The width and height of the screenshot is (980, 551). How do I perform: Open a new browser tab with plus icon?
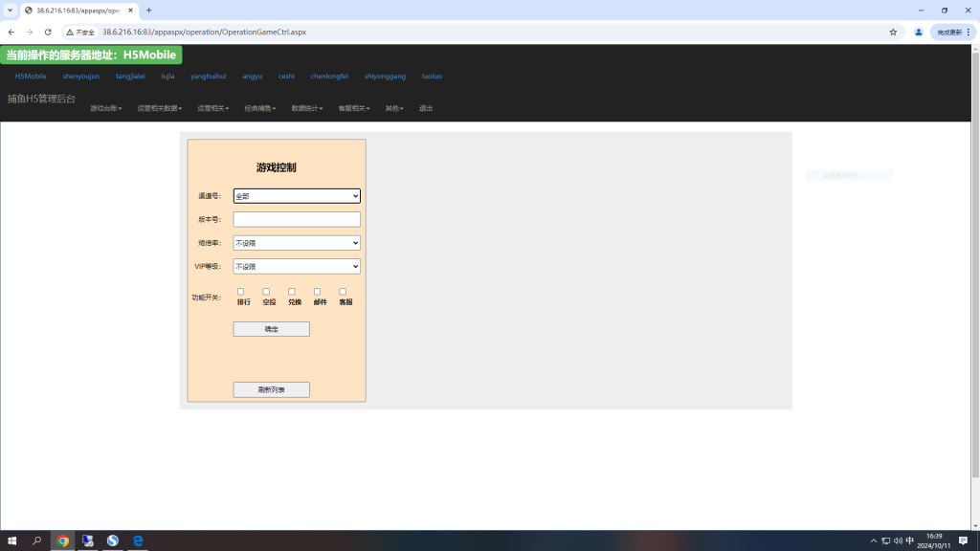click(x=148, y=11)
